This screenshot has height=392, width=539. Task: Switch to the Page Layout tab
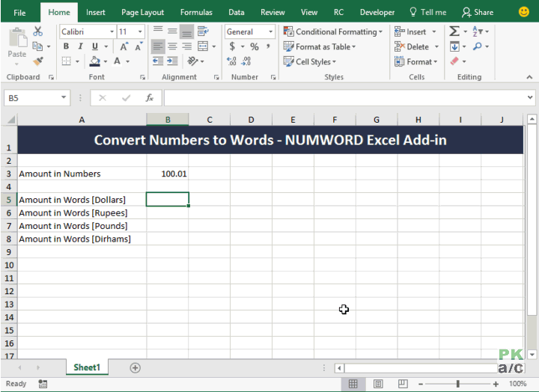[143, 13]
